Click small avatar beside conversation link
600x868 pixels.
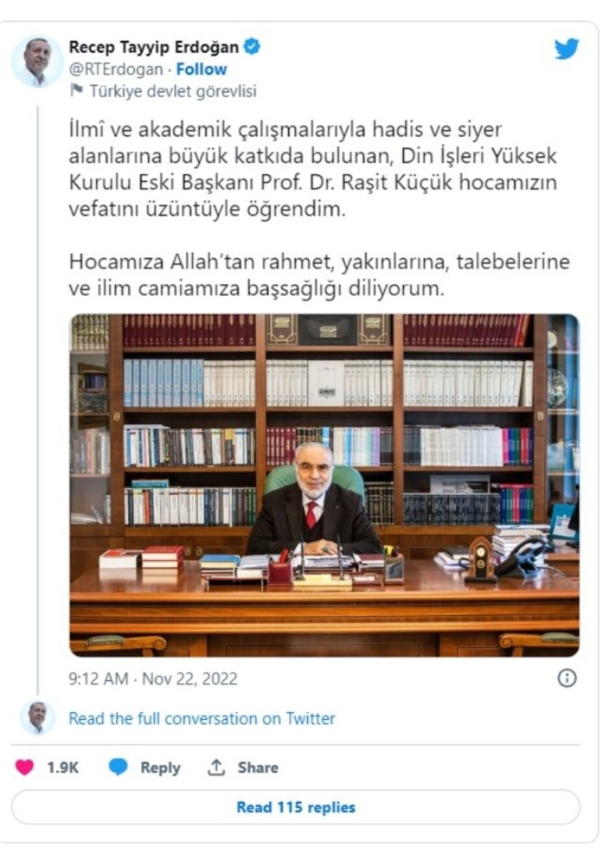pyautogui.click(x=37, y=718)
